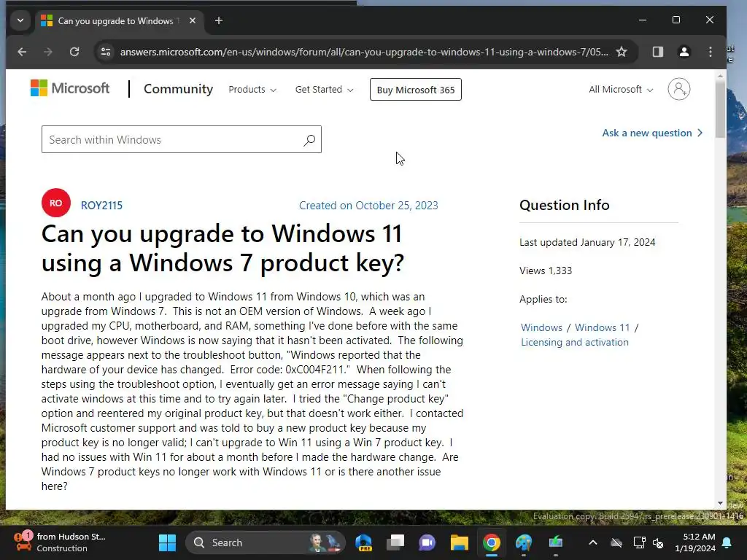
Task: Click 'Last updated January 17, 2024' text
Action: 587,242
